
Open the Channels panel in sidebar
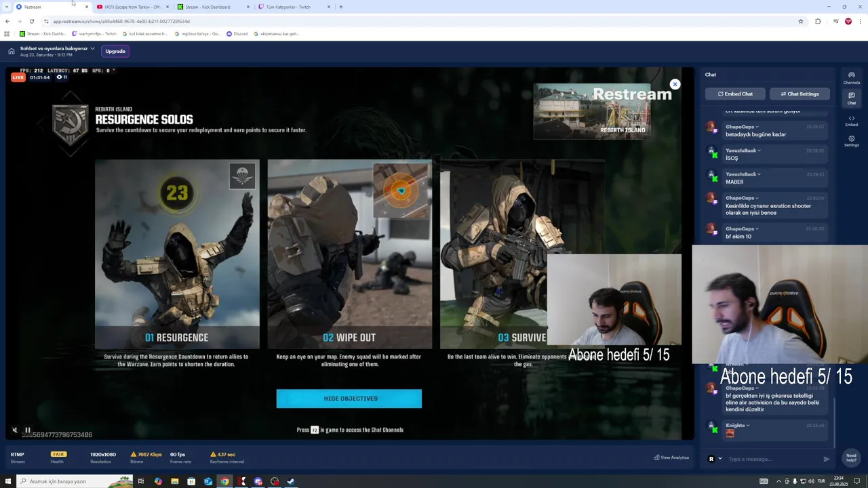pyautogui.click(x=852, y=78)
